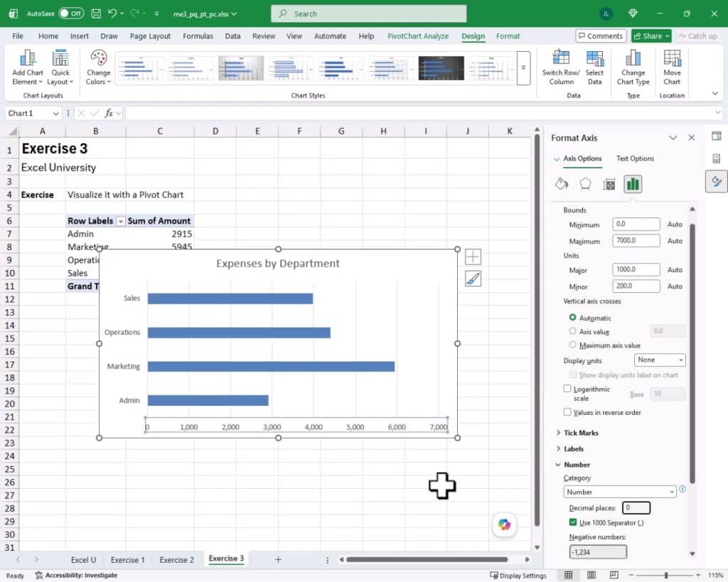Click the insert function fx icon
The image size is (728, 582).
[x=109, y=113]
